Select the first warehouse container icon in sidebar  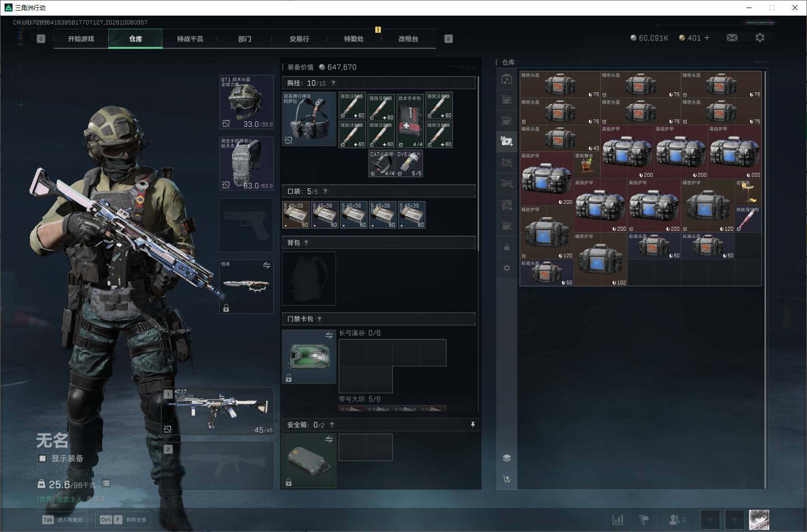coord(507,79)
